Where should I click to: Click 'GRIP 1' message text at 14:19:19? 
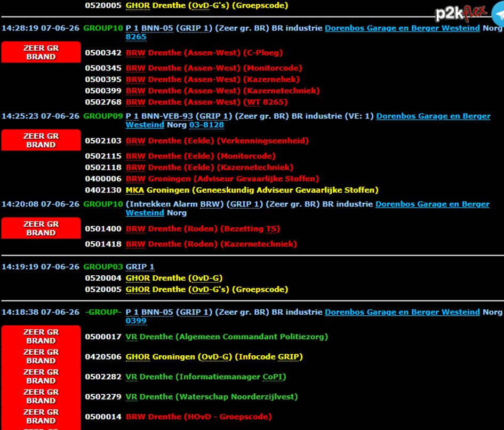click(x=140, y=267)
